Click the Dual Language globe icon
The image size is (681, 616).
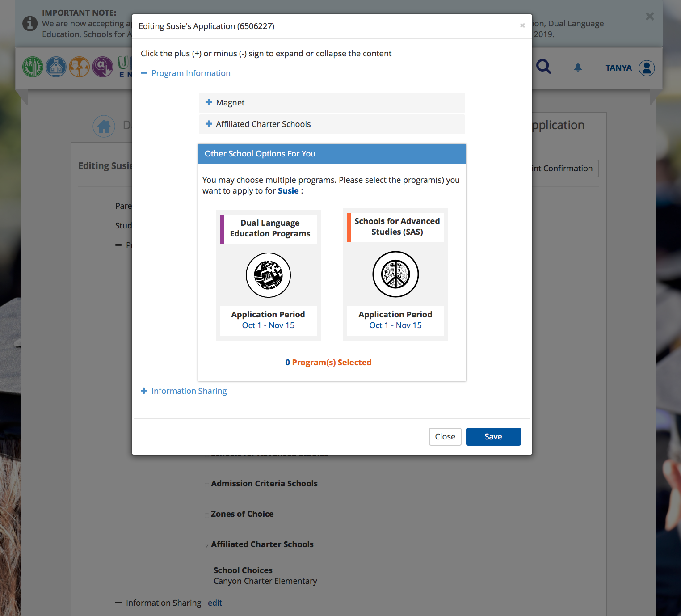point(268,275)
